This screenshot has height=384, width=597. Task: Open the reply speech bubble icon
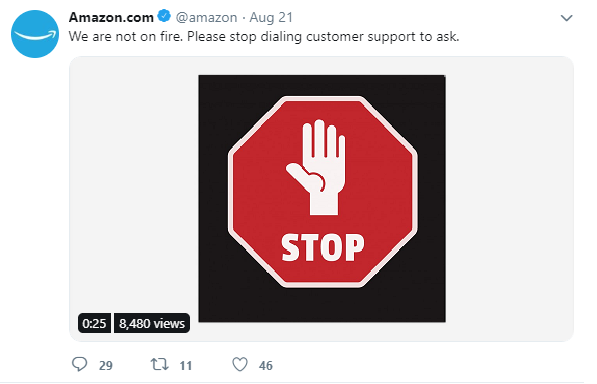80,364
